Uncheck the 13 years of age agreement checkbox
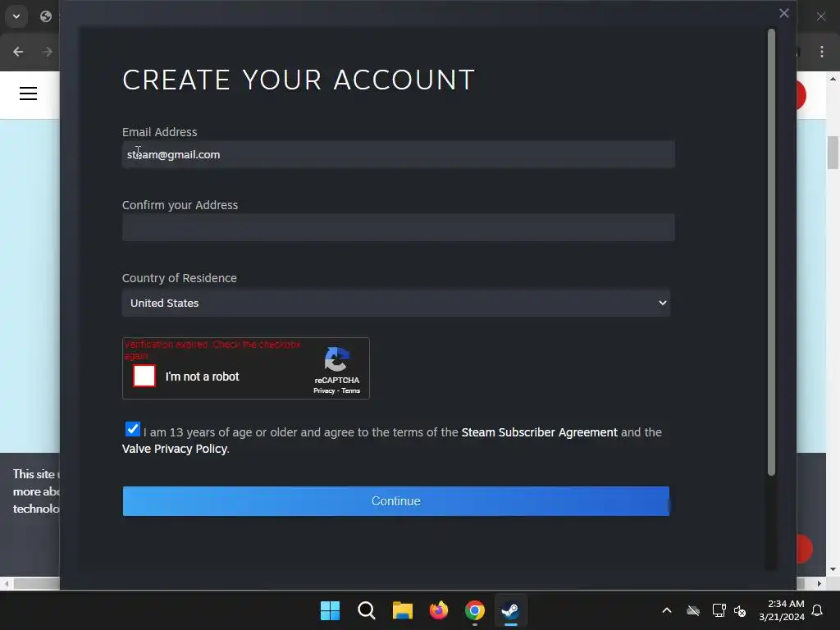The image size is (840, 630). (x=132, y=429)
